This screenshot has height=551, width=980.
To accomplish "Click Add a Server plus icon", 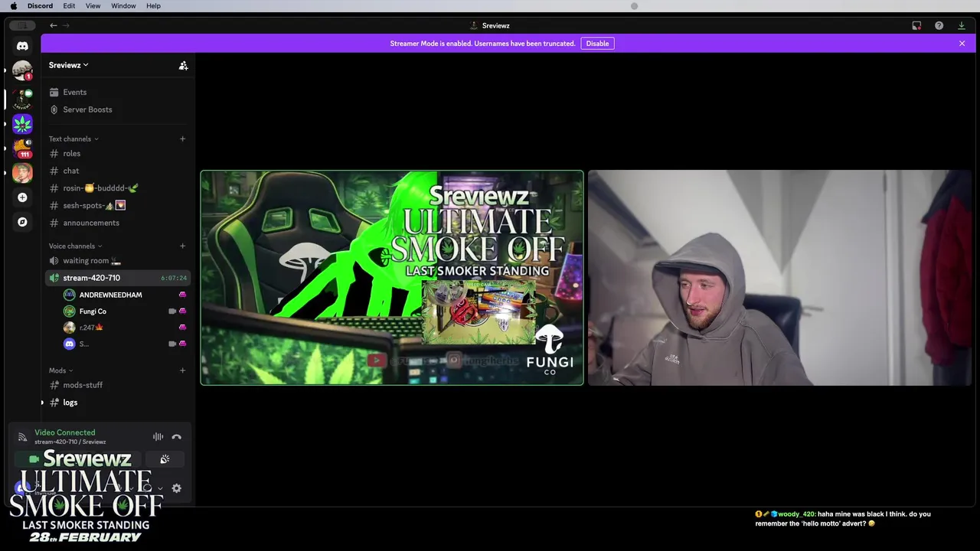I will pyautogui.click(x=22, y=197).
